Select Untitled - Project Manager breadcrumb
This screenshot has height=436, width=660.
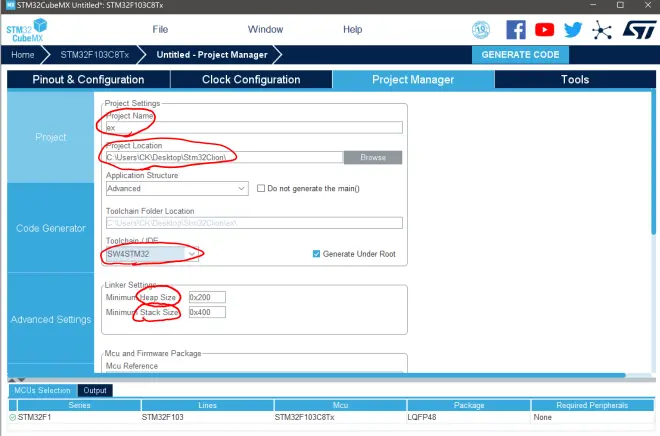coord(212,55)
